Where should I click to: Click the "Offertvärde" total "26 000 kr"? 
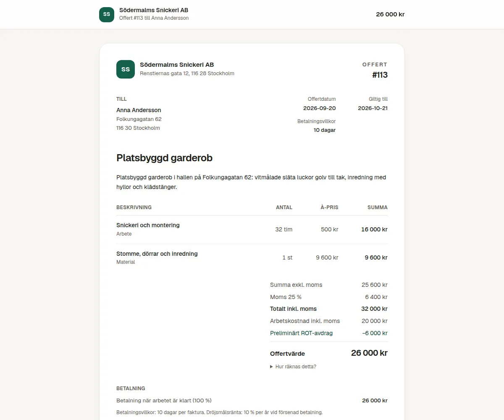tap(369, 353)
